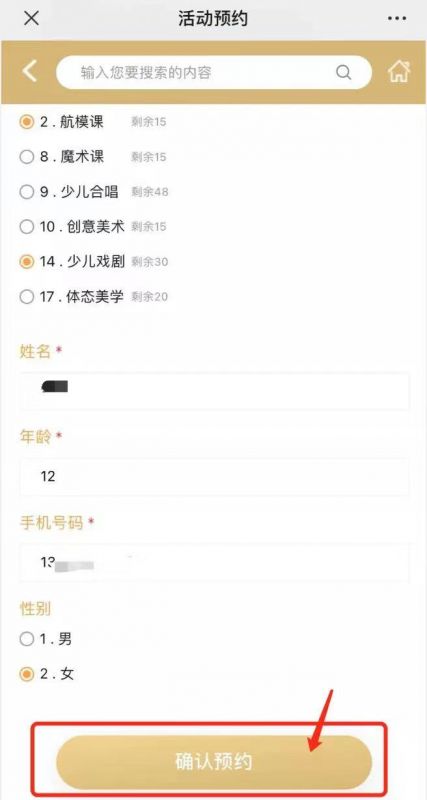Submit with the 确认预约 button
This screenshot has height=800, width=427.
(x=214, y=762)
